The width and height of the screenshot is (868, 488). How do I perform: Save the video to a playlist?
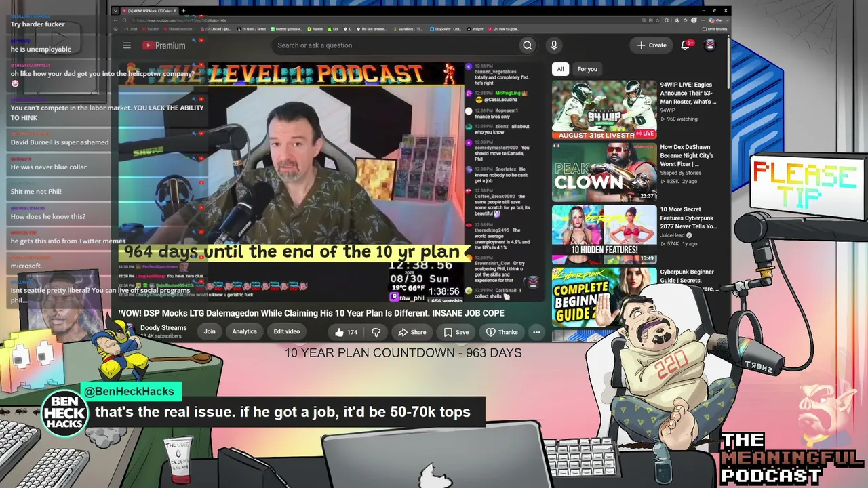456,332
